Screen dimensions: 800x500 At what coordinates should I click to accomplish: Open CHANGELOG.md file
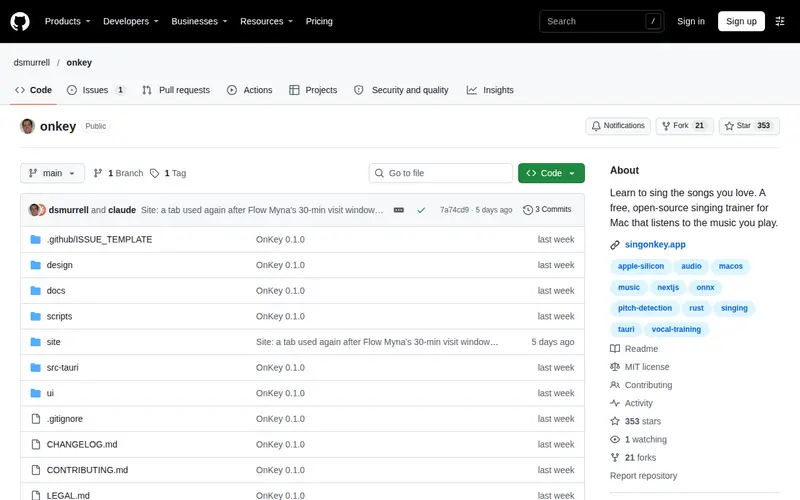tap(82, 444)
